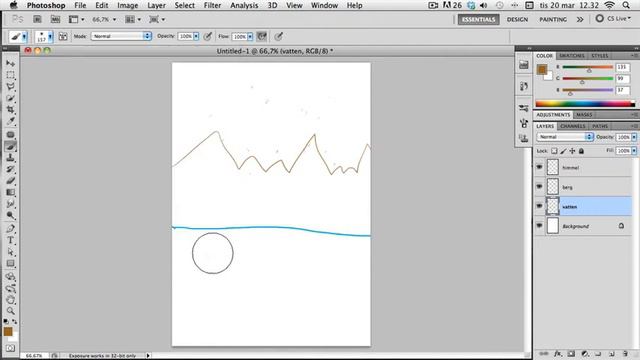Select the Eraser tool
This screenshot has width=640, height=360.
11,180
